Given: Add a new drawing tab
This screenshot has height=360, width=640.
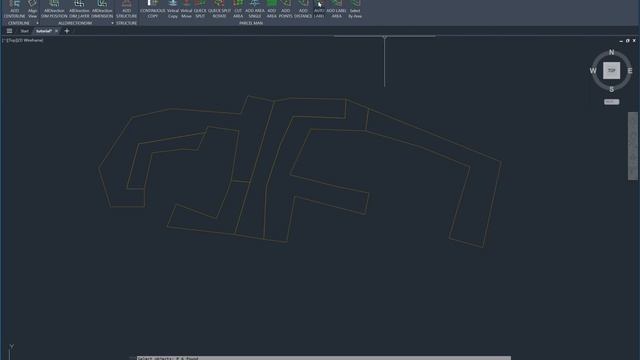Looking at the screenshot, I should click(67, 31).
